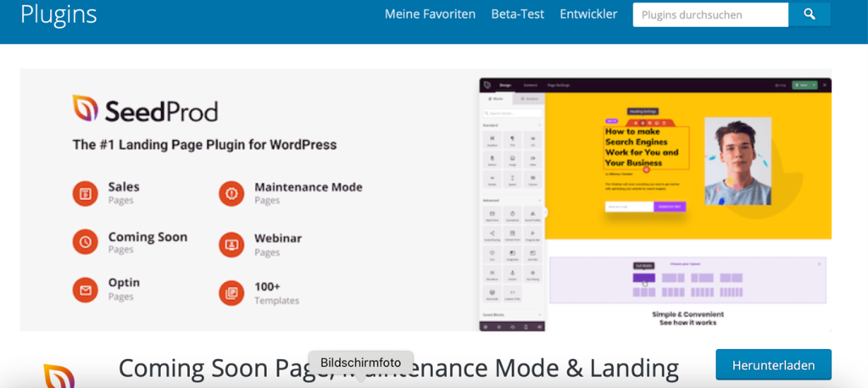868x388 pixels.
Task: Click the 100+ Templates orange icon
Action: pos(231,293)
